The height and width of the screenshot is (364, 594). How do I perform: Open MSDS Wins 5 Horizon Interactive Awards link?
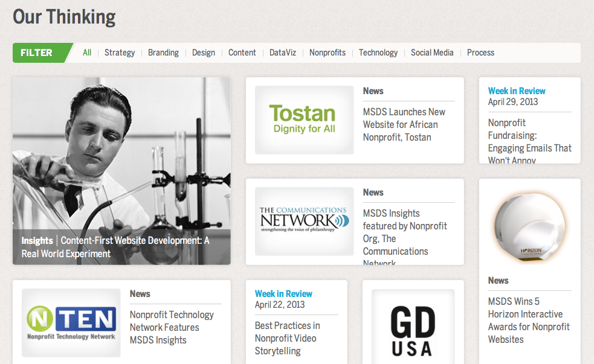point(529,320)
